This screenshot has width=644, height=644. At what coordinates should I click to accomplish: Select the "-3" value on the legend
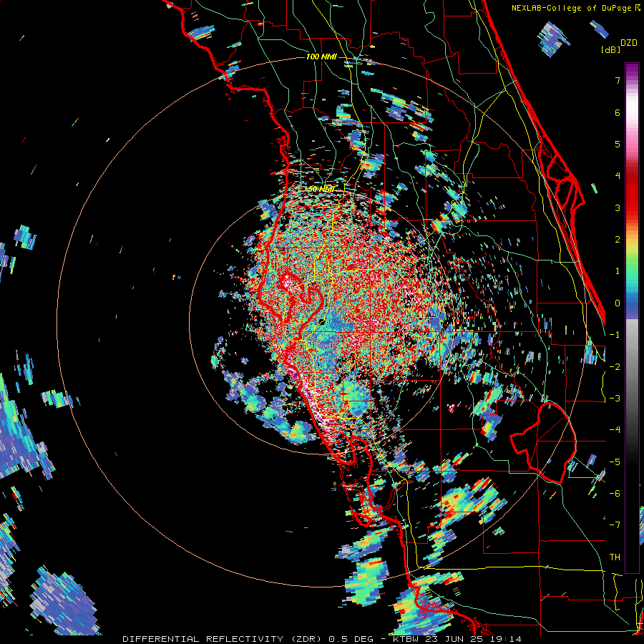(x=615, y=399)
